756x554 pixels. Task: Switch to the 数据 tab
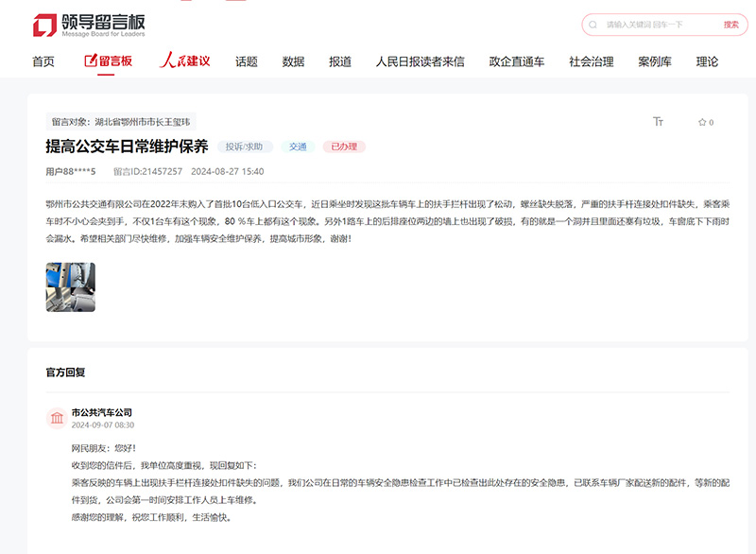coord(295,61)
